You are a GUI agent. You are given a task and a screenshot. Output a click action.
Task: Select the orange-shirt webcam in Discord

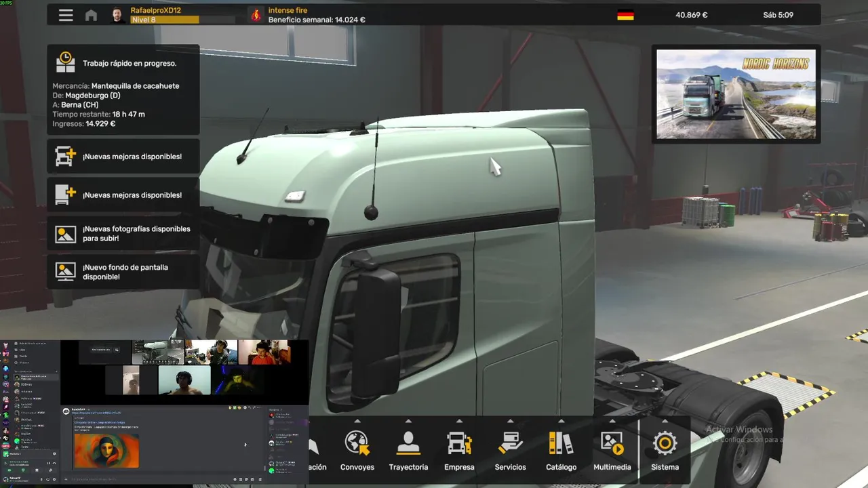[x=264, y=352]
